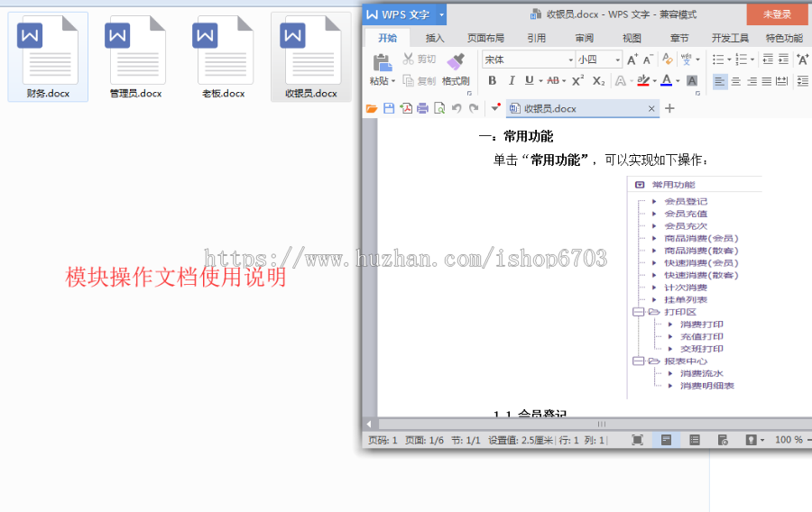This screenshot has width=812, height=512.
Task: Select 财务.docx file in the folder
Action: click(x=48, y=57)
